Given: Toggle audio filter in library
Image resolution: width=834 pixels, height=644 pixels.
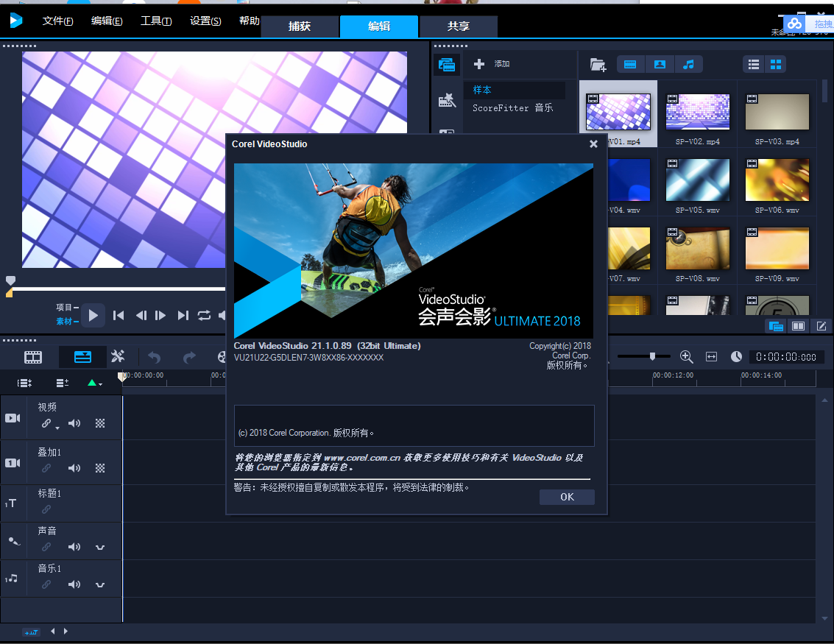Looking at the screenshot, I should point(688,64).
